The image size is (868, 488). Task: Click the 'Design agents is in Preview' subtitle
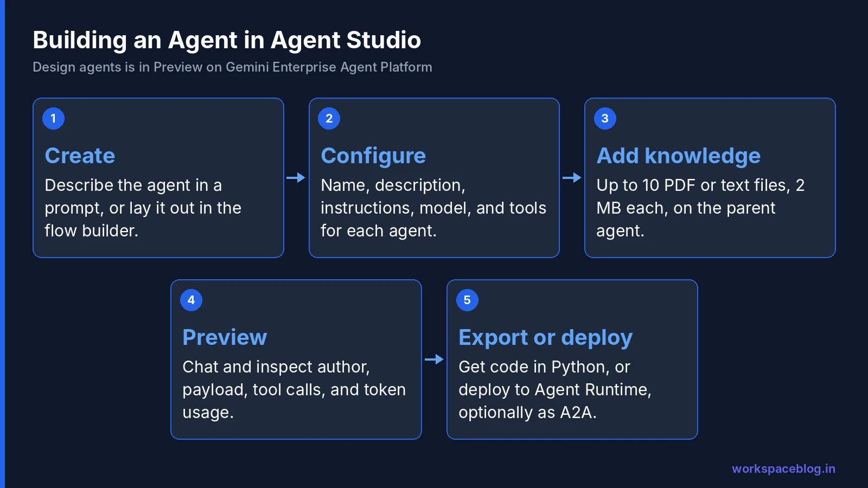pos(232,67)
